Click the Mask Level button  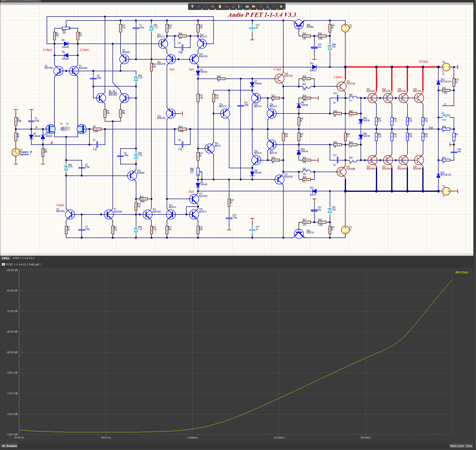point(457,446)
